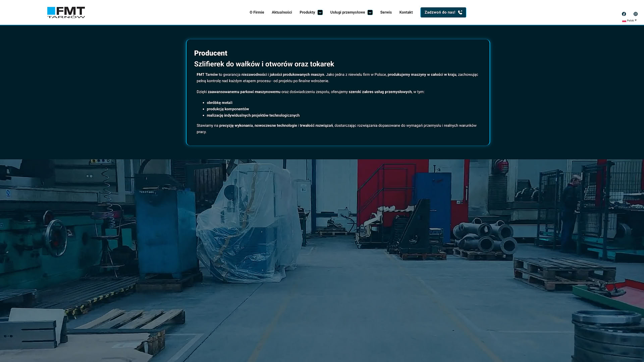Open the Polski language selector
The width and height of the screenshot is (644, 362).
point(630,21)
